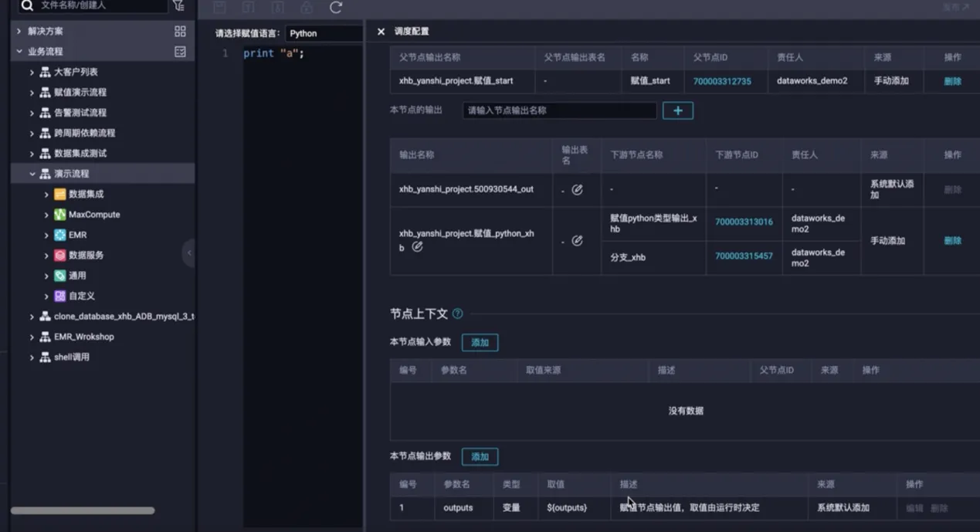Viewport: 980px width, 532px height.
Task: Expand the 告警测试流程 workflow
Action: [x=32, y=113]
